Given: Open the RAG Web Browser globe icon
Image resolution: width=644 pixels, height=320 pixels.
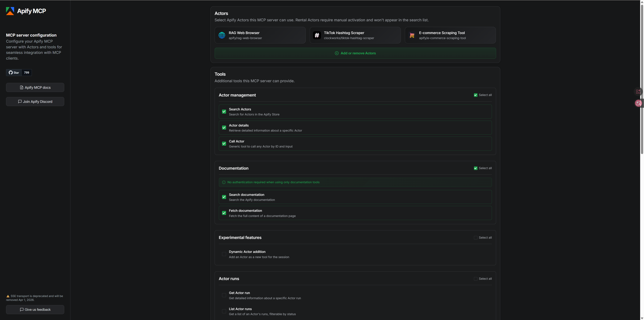Looking at the screenshot, I should 222,35.
